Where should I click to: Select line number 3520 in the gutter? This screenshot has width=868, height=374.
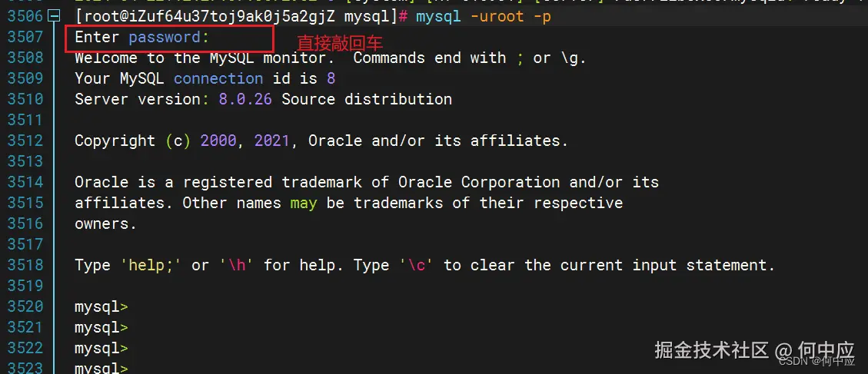(25, 306)
